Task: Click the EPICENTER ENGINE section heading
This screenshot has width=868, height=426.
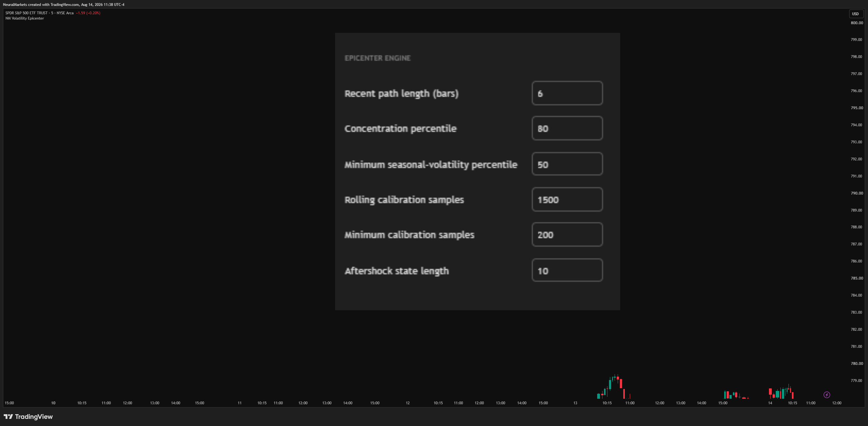Action: [377, 58]
